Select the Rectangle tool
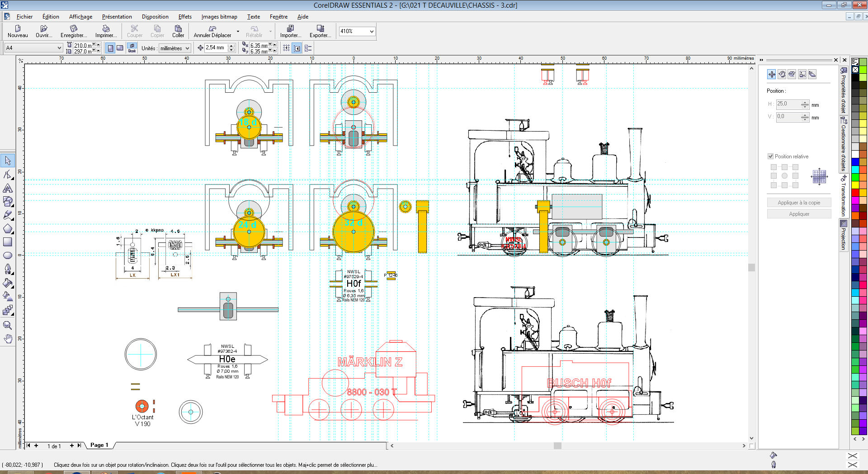Screen dimensions: 868x474 8,242
